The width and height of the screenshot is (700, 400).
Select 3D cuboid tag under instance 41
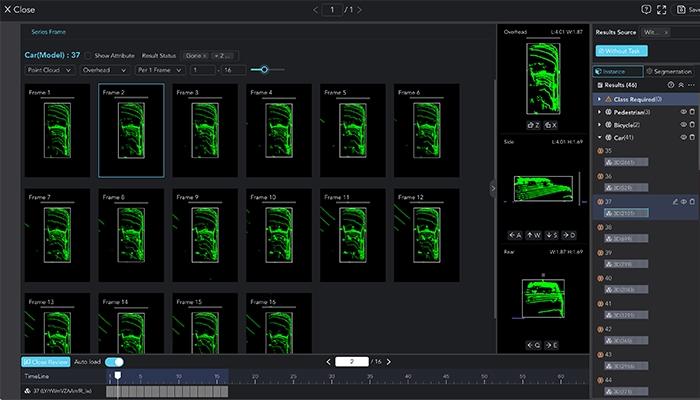[x=626, y=315]
